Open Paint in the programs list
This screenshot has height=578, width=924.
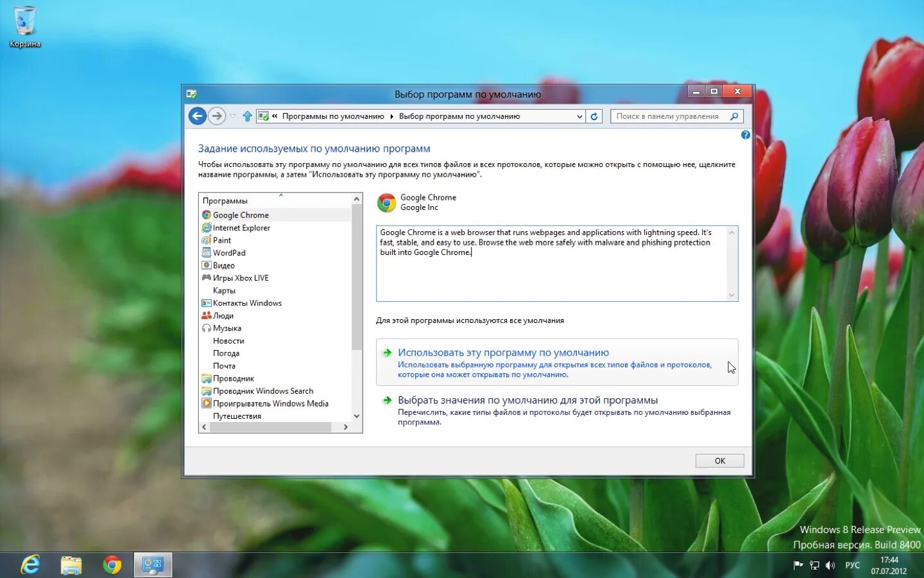tap(221, 240)
